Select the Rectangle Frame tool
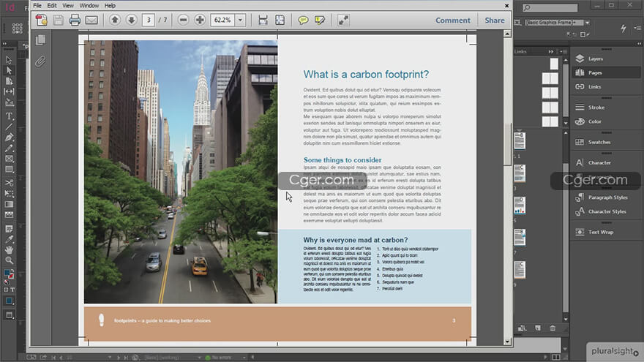Viewport: 644px width, 362px height. (x=9, y=159)
